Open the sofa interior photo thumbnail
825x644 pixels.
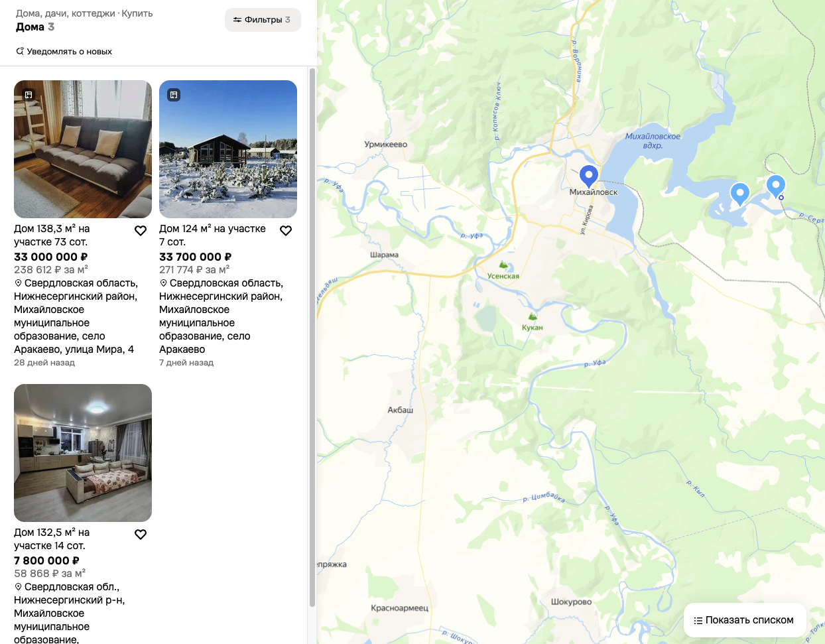point(83,149)
